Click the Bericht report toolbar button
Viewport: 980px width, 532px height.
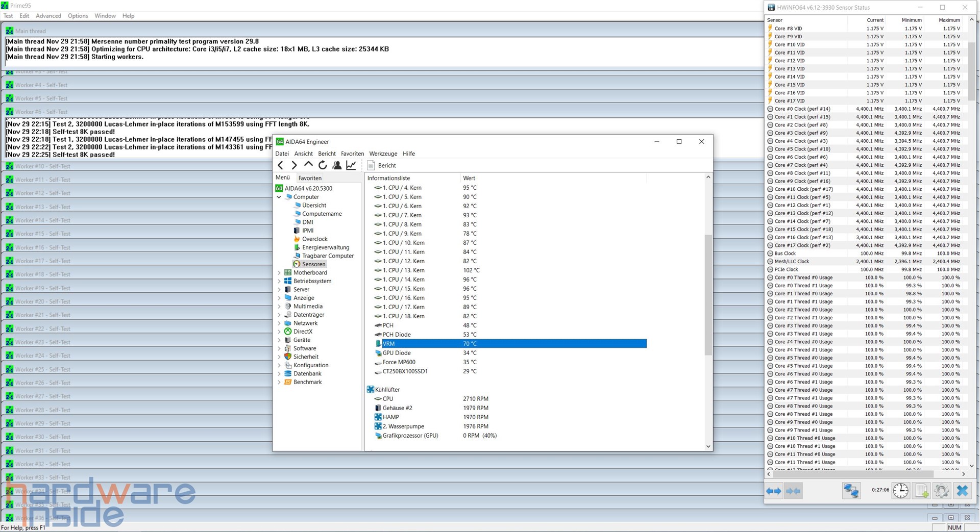pos(382,166)
